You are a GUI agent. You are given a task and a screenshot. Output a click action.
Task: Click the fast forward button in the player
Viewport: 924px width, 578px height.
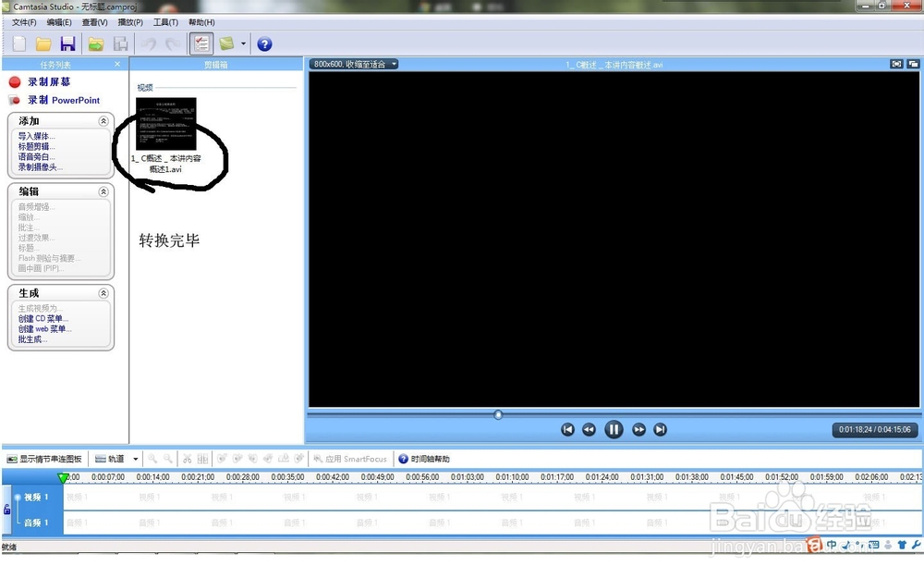pyautogui.click(x=638, y=429)
